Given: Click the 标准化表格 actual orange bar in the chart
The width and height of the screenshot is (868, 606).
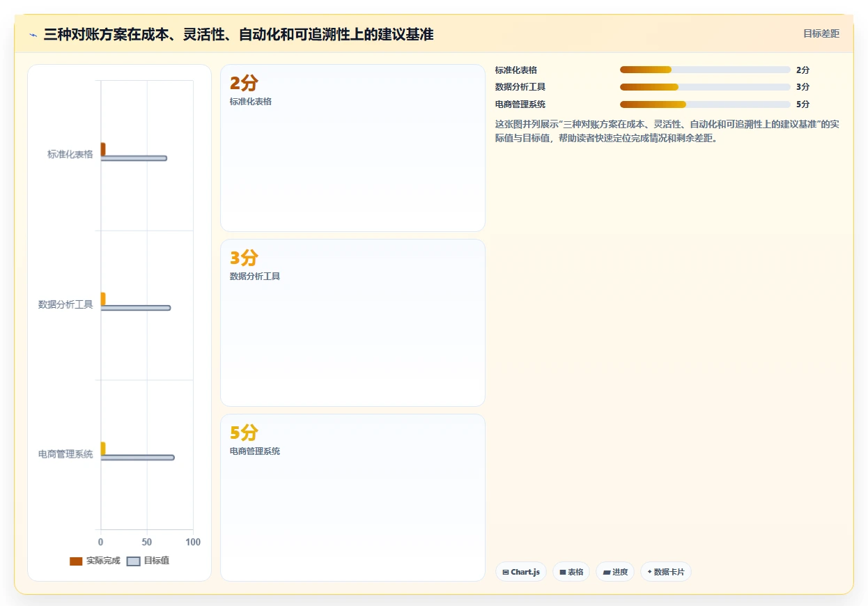Looking at the screenshot, I should pyautogui.click(x=103, y=149).
